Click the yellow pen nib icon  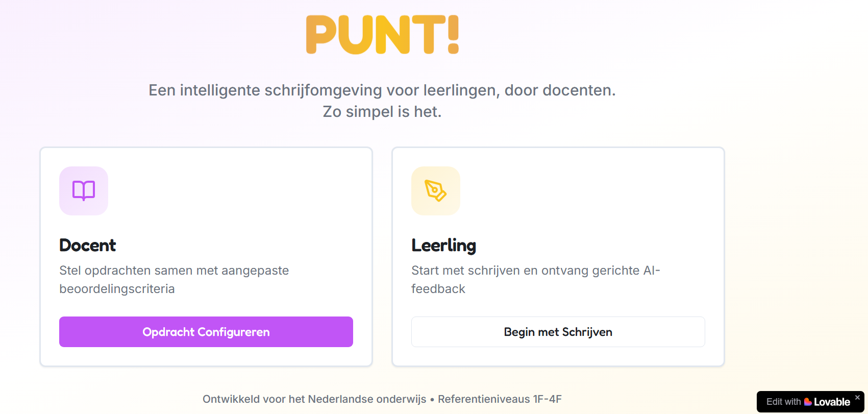point(436,190)
